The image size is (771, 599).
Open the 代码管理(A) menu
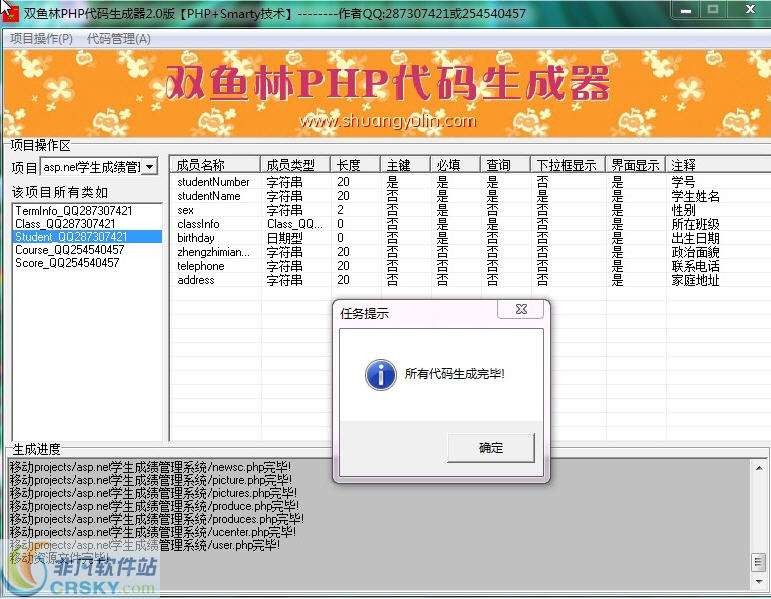click(119, 39)
